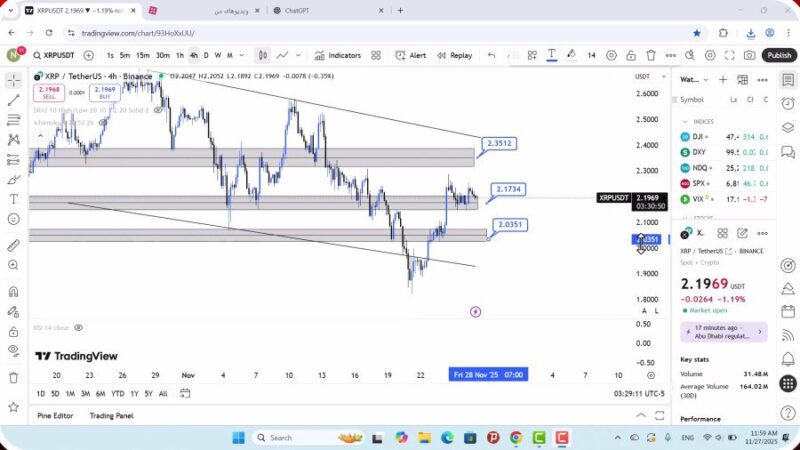The image size is (800, 450).
Task: Start Bar Replay mode
Action: (x=455, y=56)
